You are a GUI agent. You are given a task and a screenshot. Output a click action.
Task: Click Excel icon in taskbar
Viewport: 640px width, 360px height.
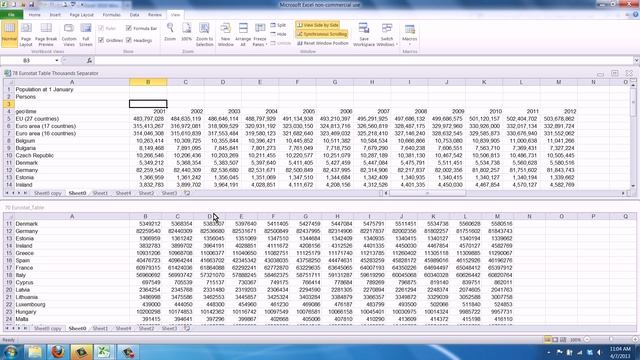click(x=104, y=352)
